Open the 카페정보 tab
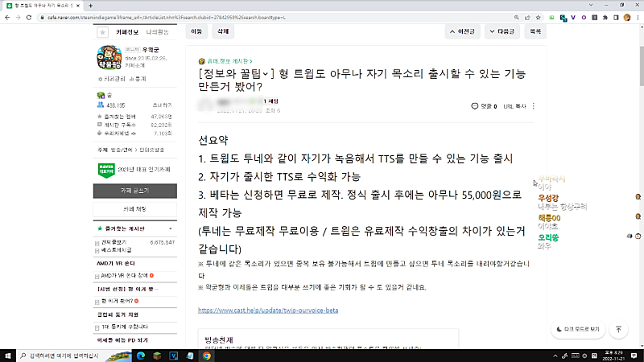The width and height of the screenshot is (644, 362). click(127, 32)
